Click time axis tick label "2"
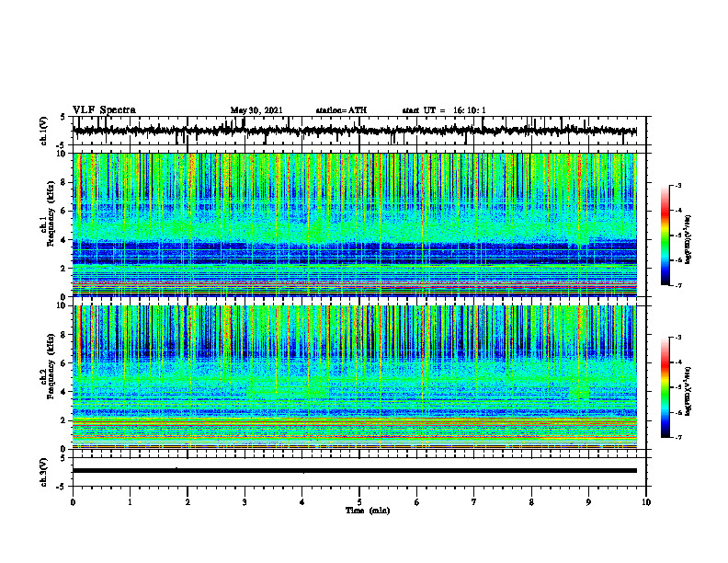 click(x=188, y=501)
